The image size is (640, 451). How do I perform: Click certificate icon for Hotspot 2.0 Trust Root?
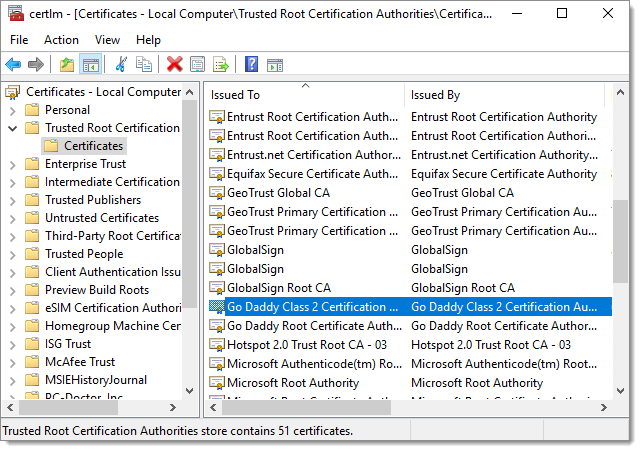[x=216, y=345]
